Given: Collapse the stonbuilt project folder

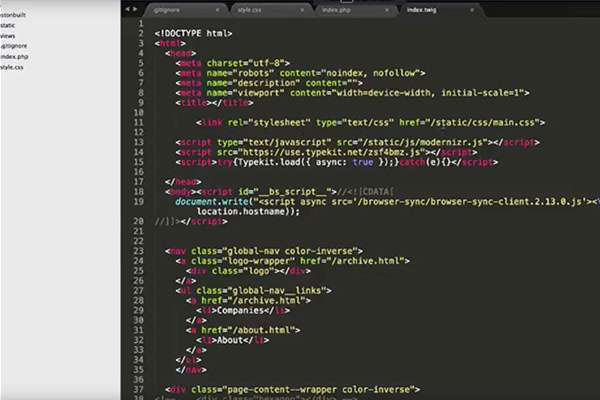Looking at the screenshot, I should coord(13,15).
